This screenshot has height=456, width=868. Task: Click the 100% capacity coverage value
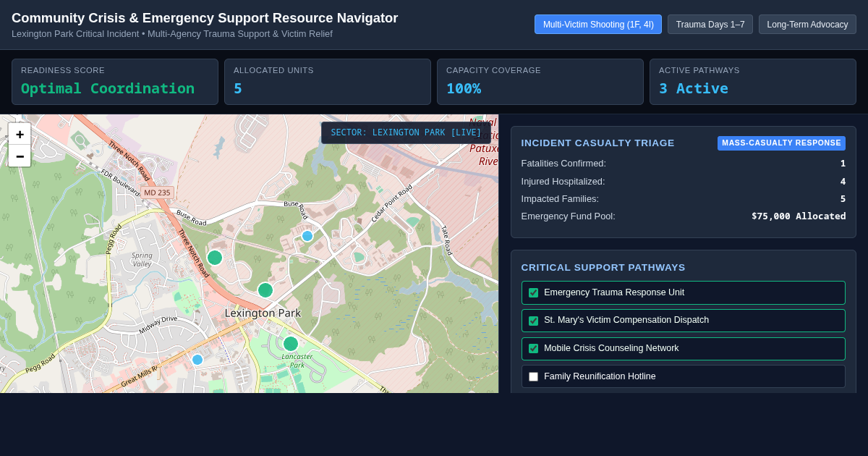coord(464,88)
